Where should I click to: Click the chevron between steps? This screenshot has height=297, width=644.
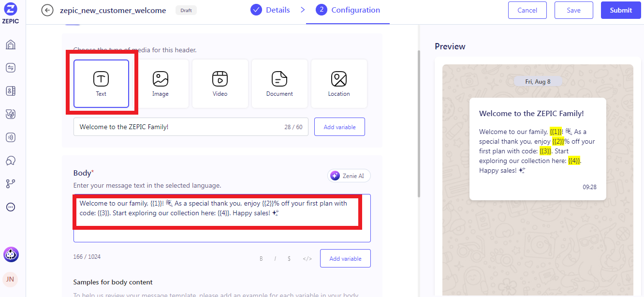pos(303,10)
